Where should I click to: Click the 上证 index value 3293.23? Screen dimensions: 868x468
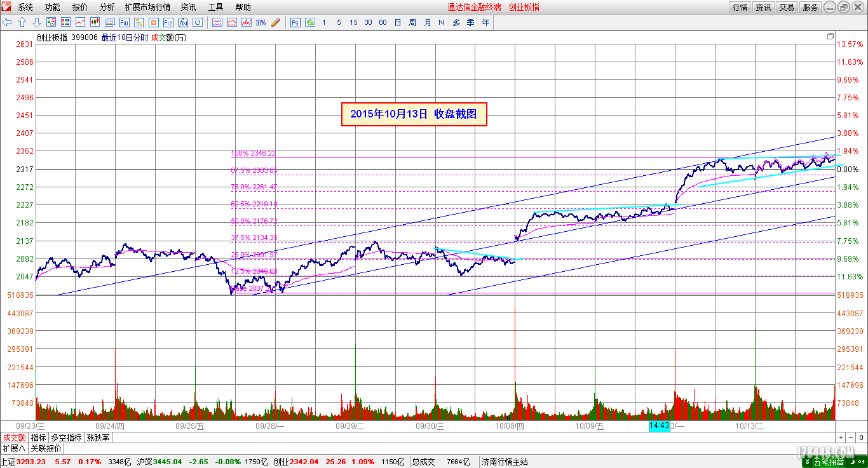click(x=31, y=462)
